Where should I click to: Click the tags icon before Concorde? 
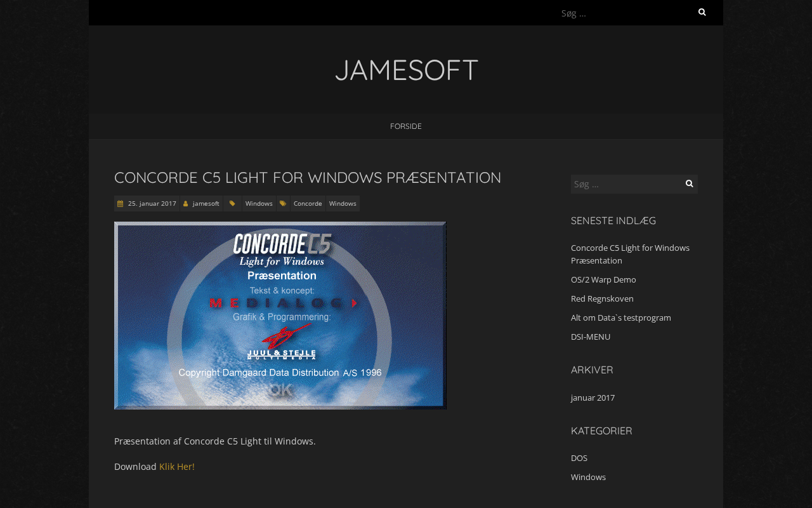pyautogui.click(x=283, y=204)
